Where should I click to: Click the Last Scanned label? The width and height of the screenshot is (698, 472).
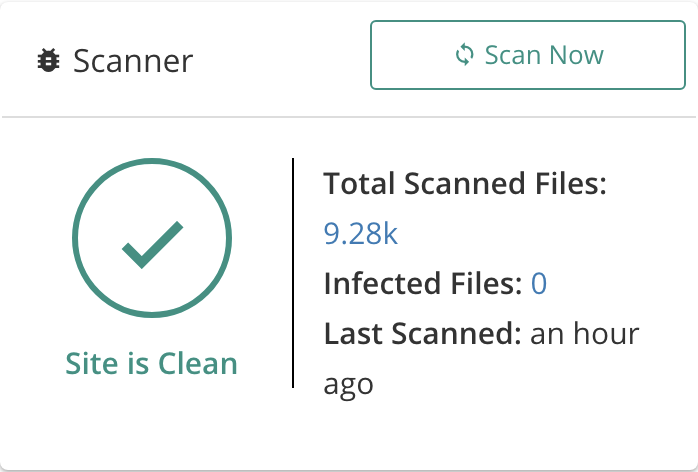click(422, 333)
